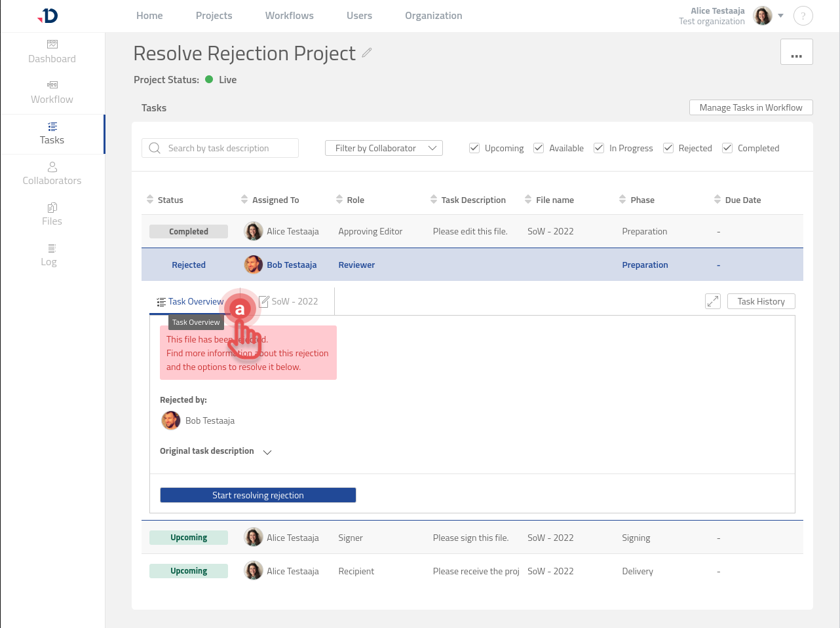Click the expand task panel arrows icon

tap(713, 301)
